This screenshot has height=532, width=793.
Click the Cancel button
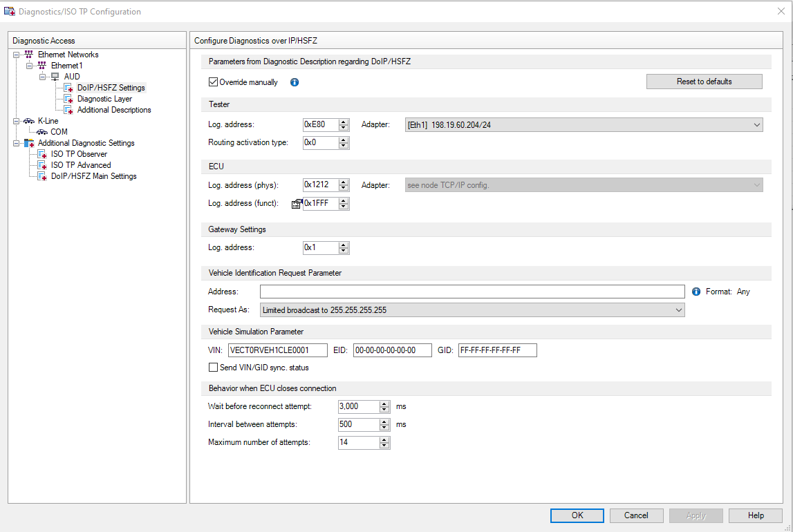click(x=636, y=515)
